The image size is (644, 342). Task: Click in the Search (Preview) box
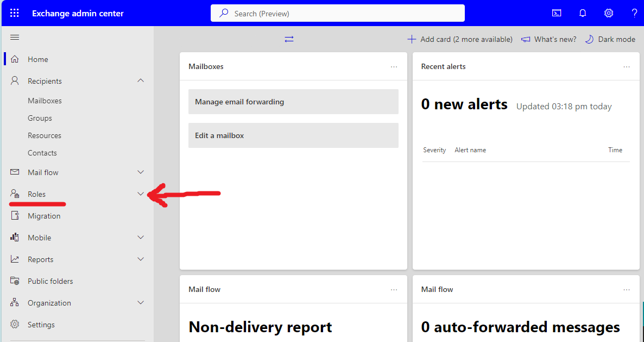pyautogui.click(x=338, y=13)
